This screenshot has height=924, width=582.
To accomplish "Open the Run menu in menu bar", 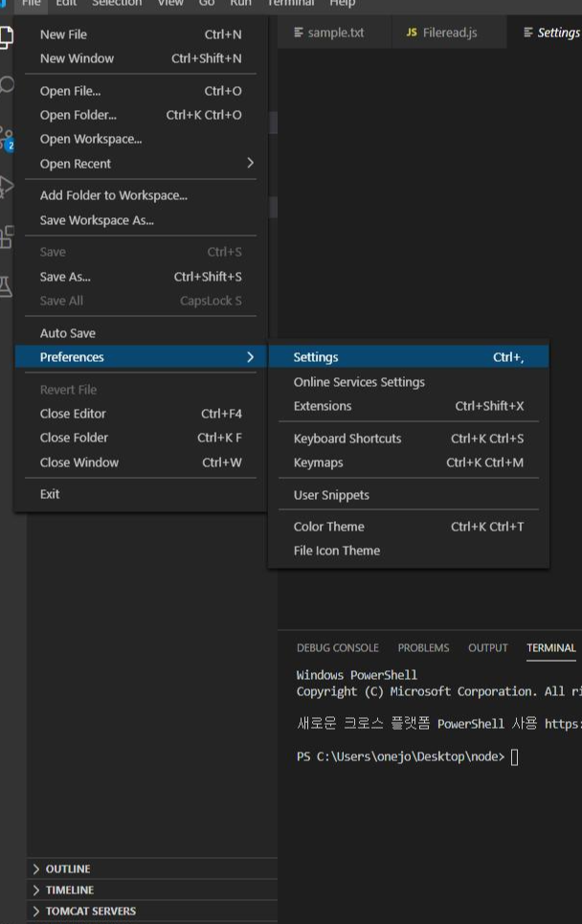I will 240,4.
